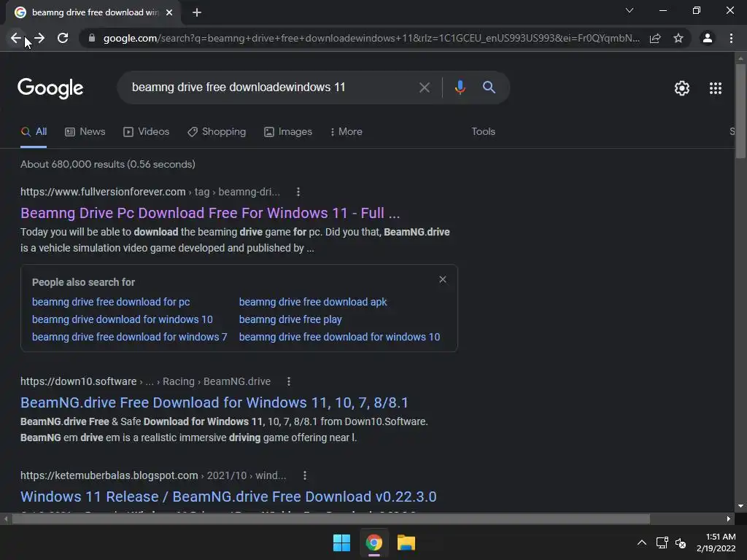Search beamng drive free download for windows 7
Image resolution: width=747 pixels, height=560 pixels.
click(130, 337)
